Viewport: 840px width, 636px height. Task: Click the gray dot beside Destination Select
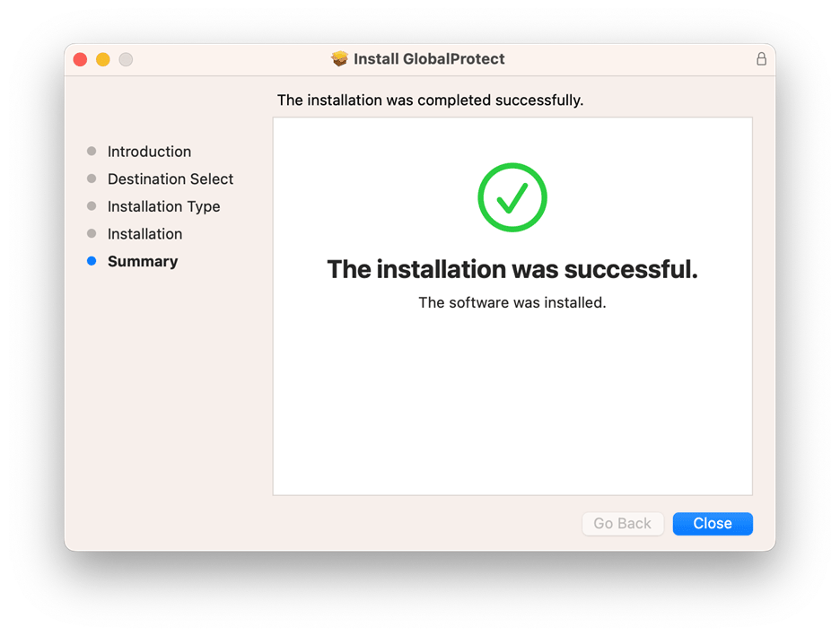[92, 179]
